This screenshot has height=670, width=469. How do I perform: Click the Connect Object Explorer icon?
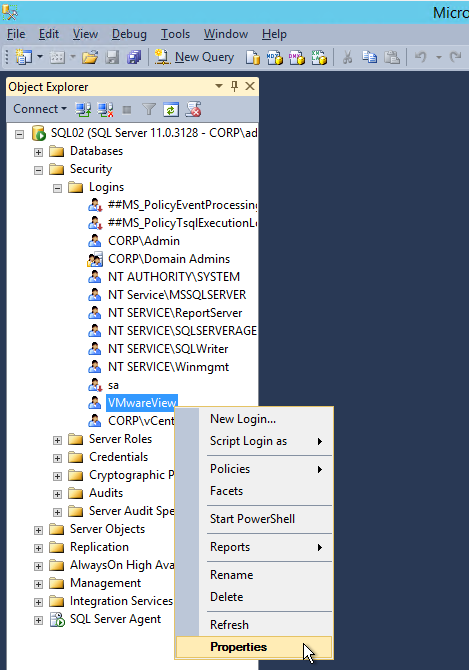(x=83, y=110)
